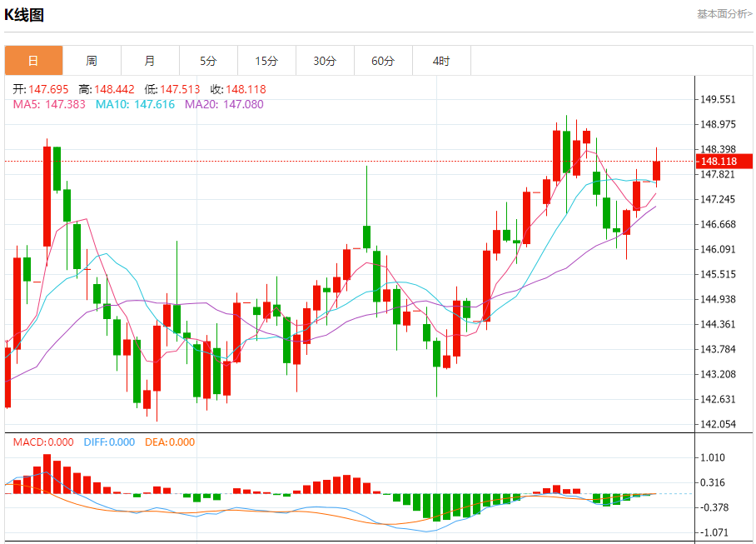Switch to the 月 monthly tab
This screenshot has height=544, width=756.
(x=150, y=61)
